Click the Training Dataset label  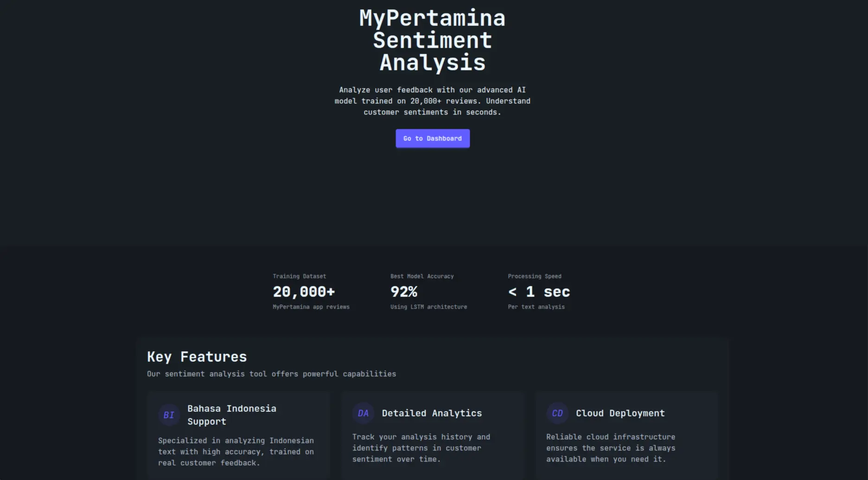(x=299, y=276)
